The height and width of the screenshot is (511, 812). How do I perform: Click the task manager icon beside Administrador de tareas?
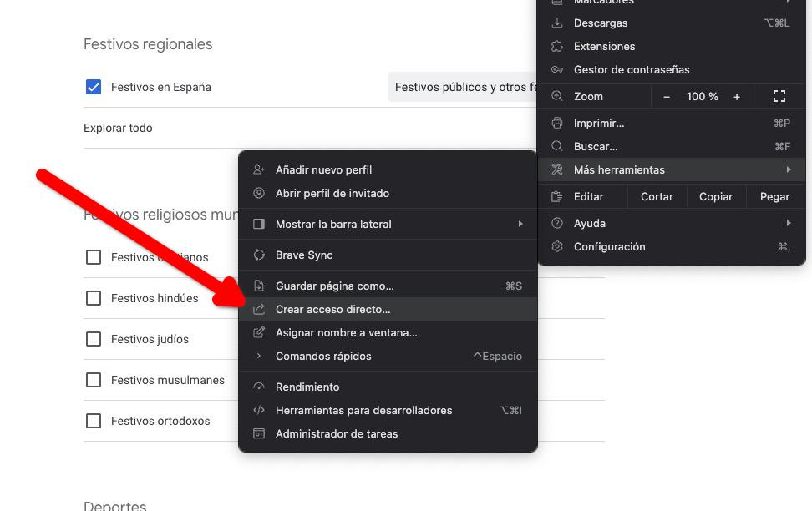[x=259, y=433]
